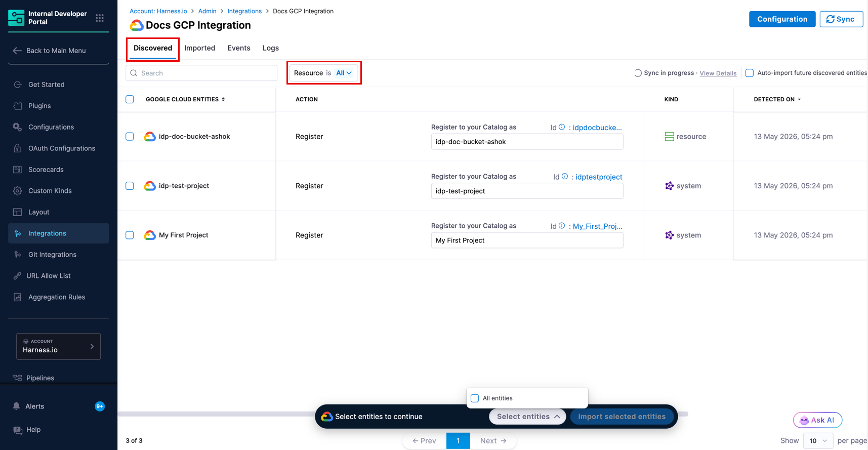
Task: Click the search magnifier icon
Action: tap(134, 73)
